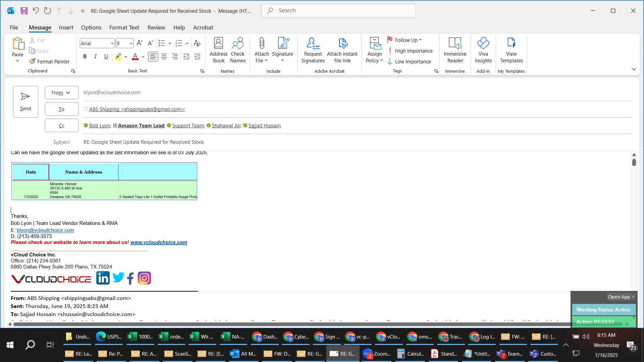Open the Facebook icon in signature

pos(130,278)
